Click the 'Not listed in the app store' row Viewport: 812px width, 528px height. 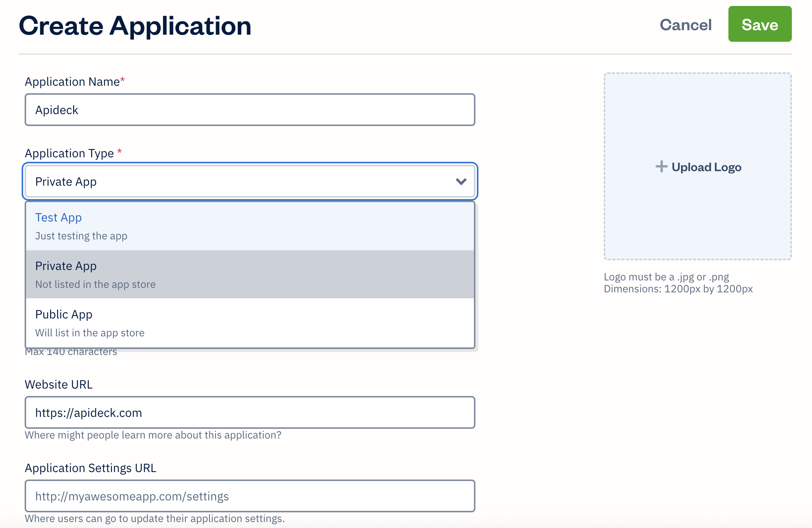pos(95,284)
